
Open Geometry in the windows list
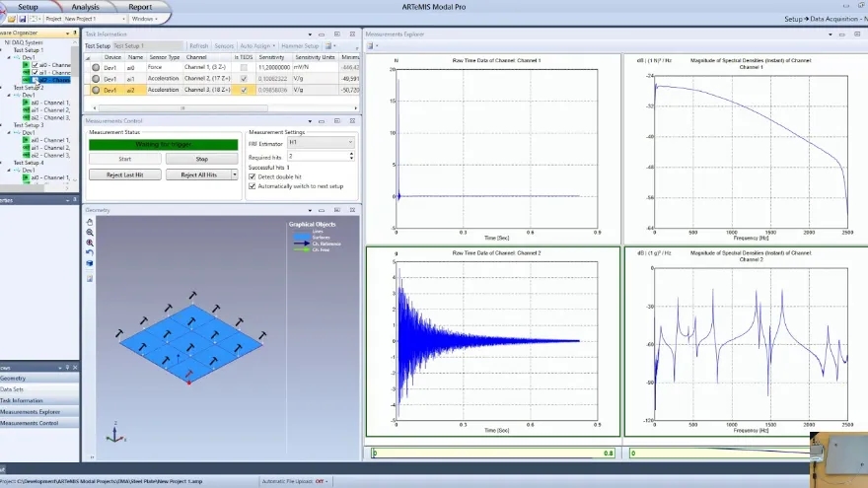pyautogui.click(x=39, y=379)
